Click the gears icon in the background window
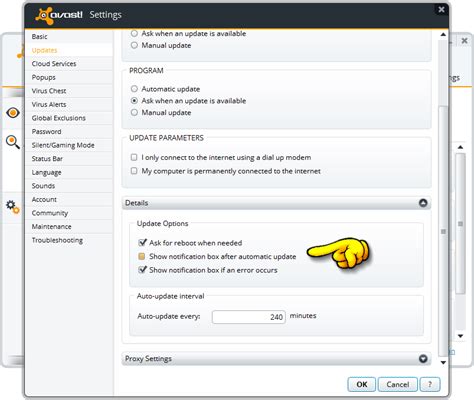Screen dimensions: 474x400 (x=13, y=207)
